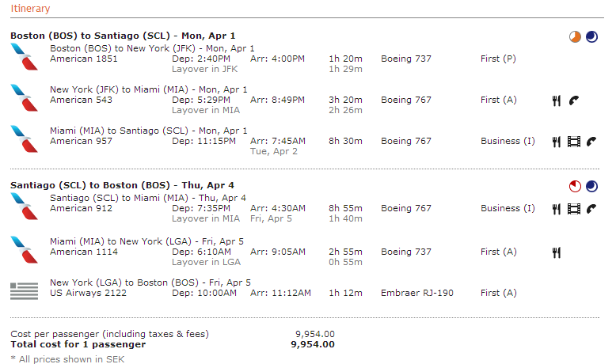616x364 pixels.
Task: Click the phone icon on American 957 row
Action: point(591,142)
